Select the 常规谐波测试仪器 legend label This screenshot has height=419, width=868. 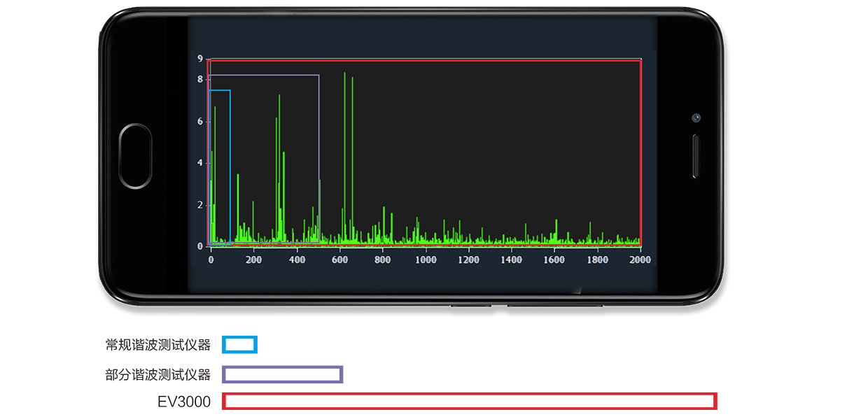[157, 345]
